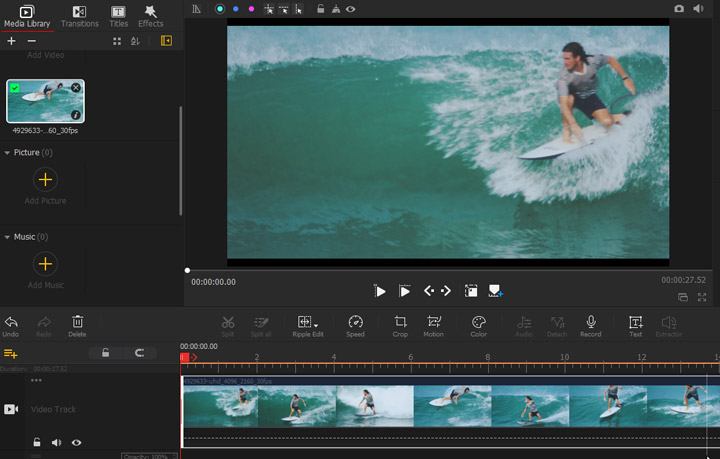Enter fullscreen preview mode

click(x=702, y=297)
